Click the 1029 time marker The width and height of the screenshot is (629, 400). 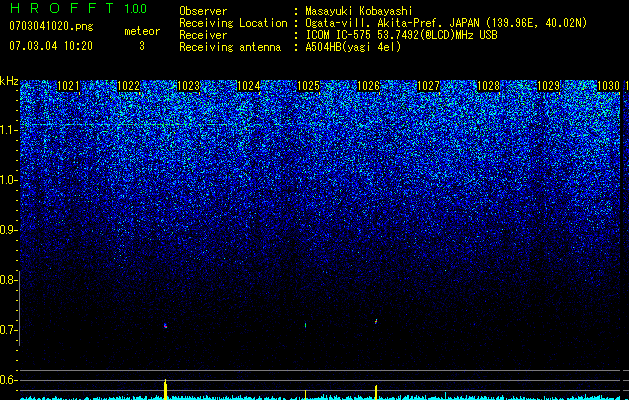pos(548,86)
